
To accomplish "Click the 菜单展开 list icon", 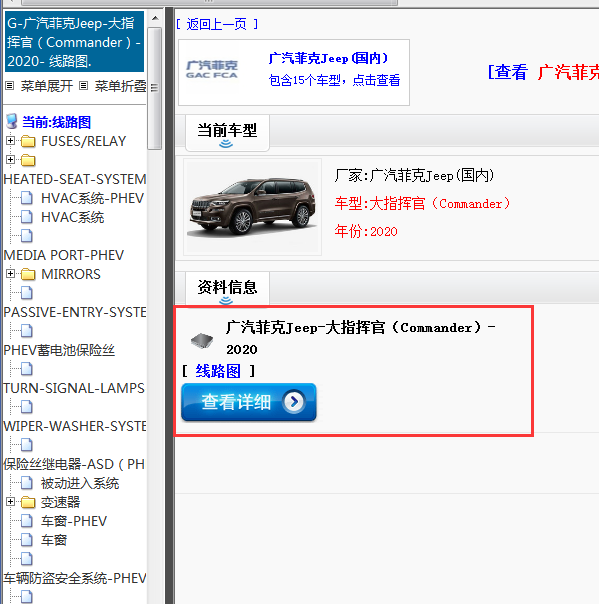I will [x=10, y=86].
